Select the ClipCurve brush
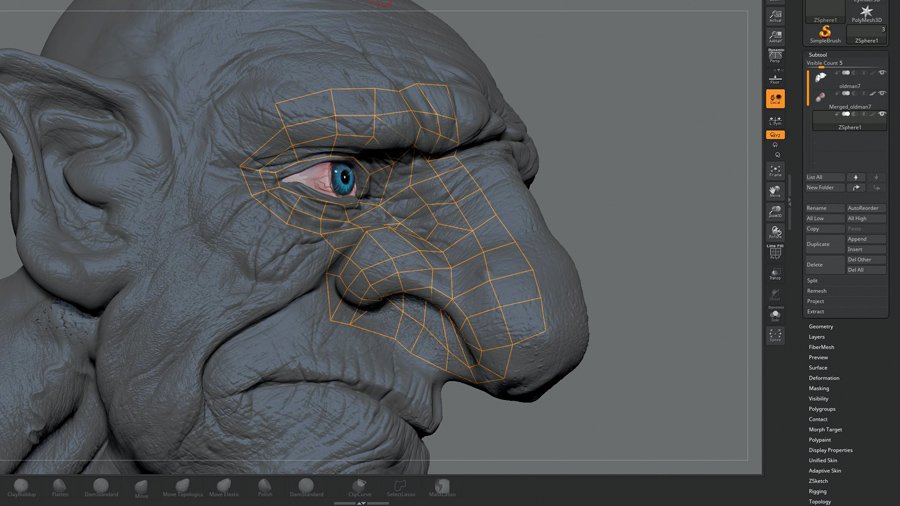 tap(359, 488)
